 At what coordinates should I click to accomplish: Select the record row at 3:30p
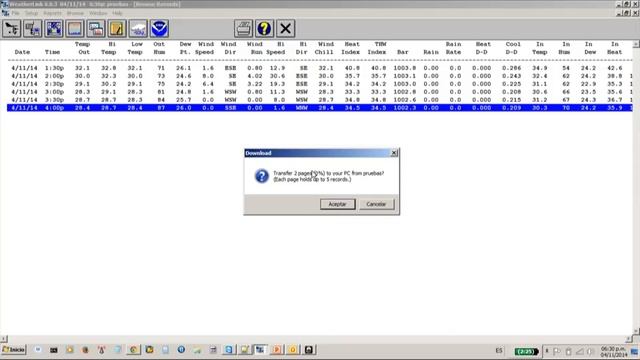tap(320, 100)
